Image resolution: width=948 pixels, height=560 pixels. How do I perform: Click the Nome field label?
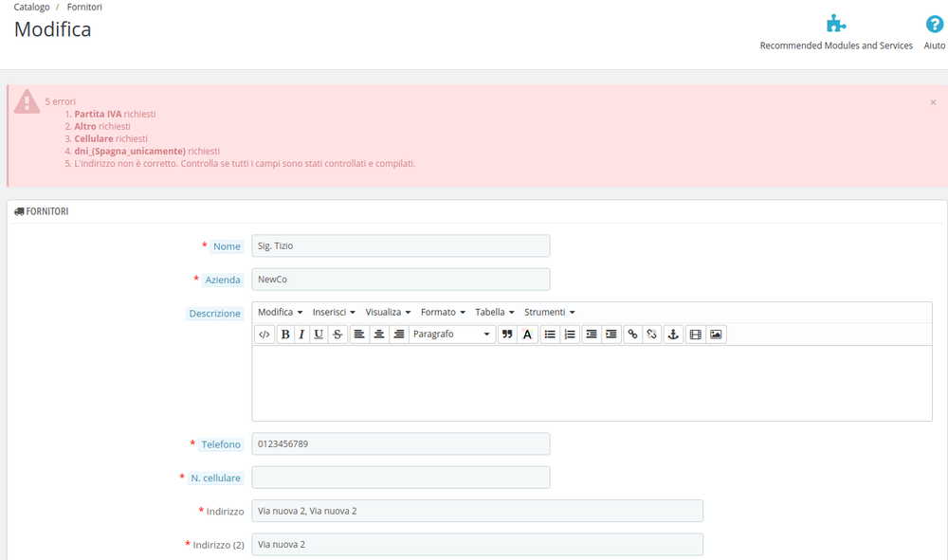227,246
